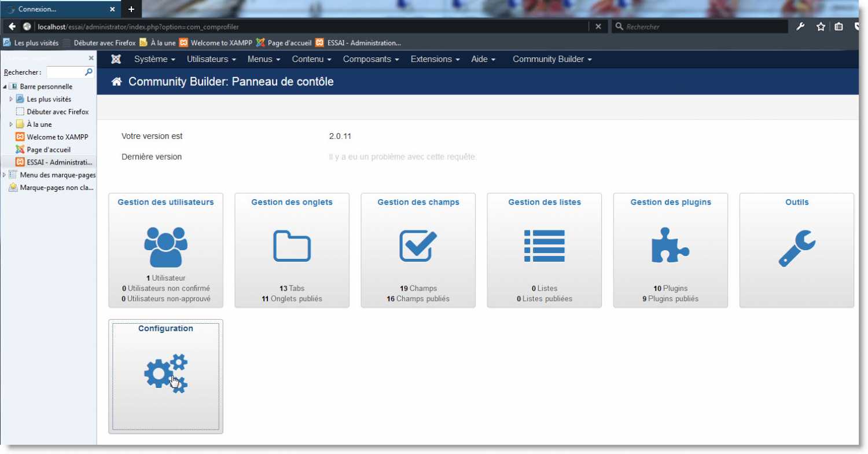Image resolution: width=868 pixels, height=454 pixels.
Task: Open Welcome to XAMPP bookmark in toolbar
Action: coord(216,43)
